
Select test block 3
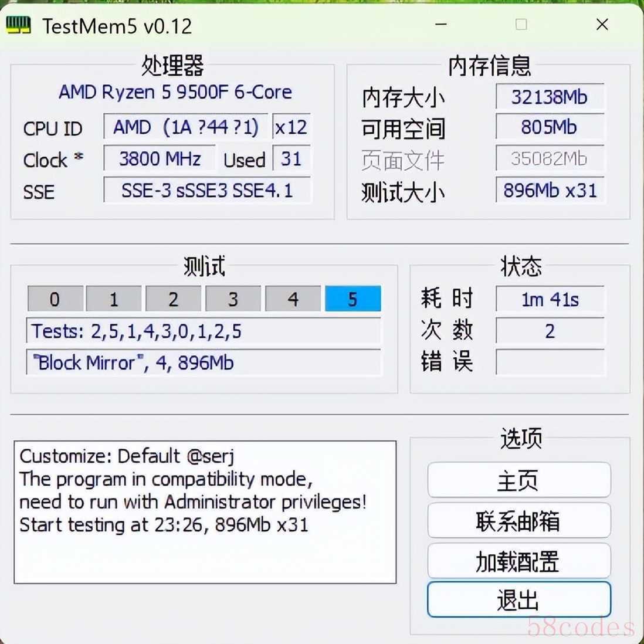(x=233, y=299)
